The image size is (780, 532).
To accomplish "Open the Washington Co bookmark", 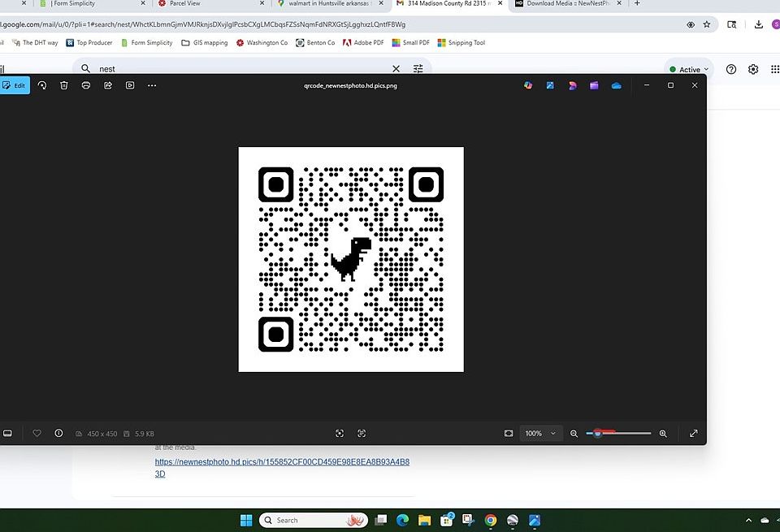I will pyautogui.click(x=262, y=43).
